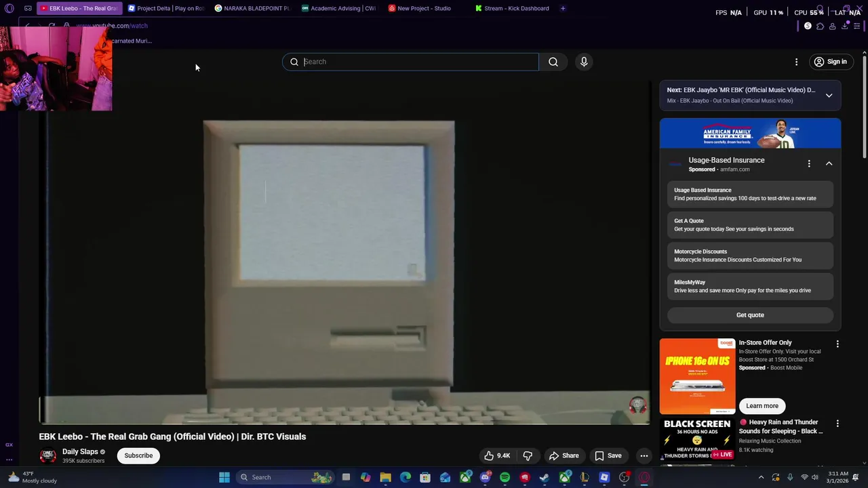The image size is (868, 488).
Task: Open Spotify from the taskbar
Action: coord(505,477)
